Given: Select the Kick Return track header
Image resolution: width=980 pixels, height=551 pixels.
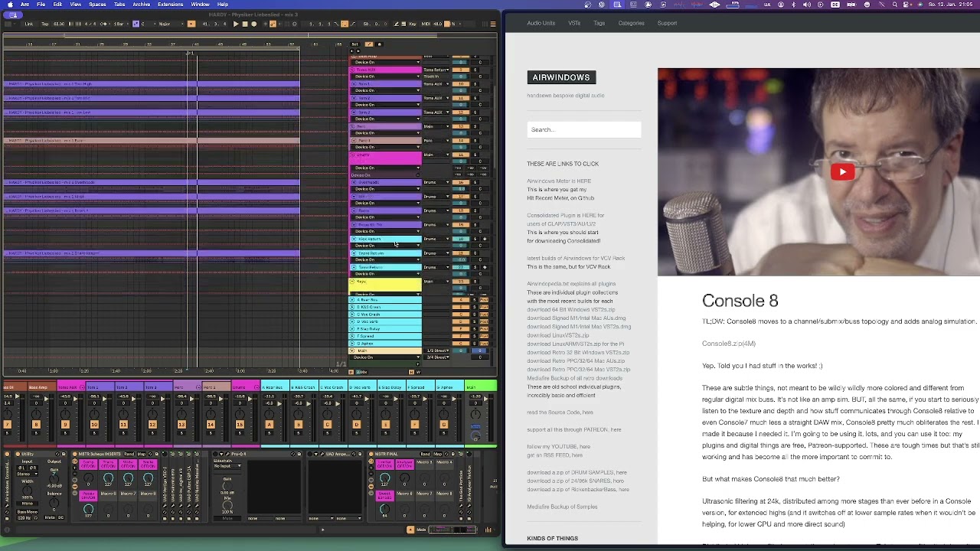Looking at the screenshot, I should tap(386, 239).
